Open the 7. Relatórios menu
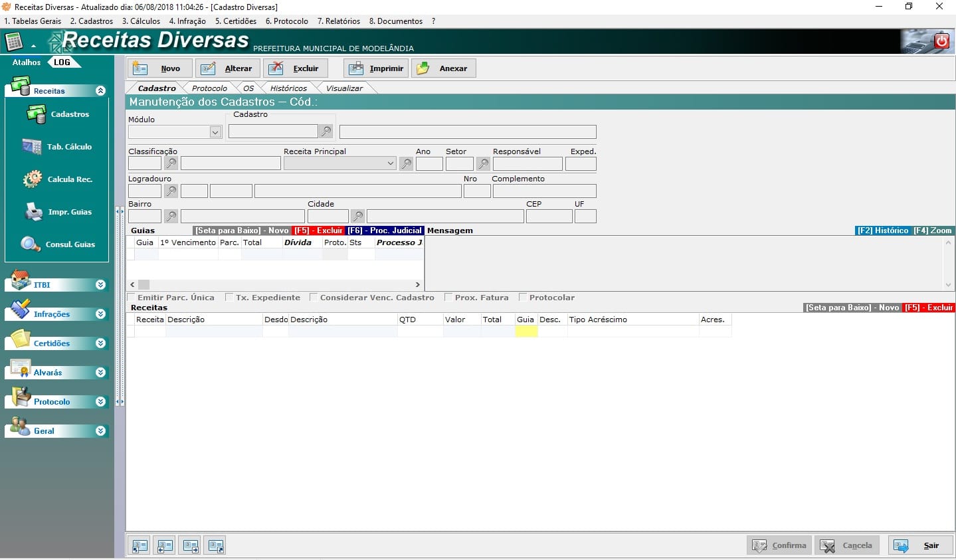The width and height of the screenshot is (956, 560). pos(338,21)
